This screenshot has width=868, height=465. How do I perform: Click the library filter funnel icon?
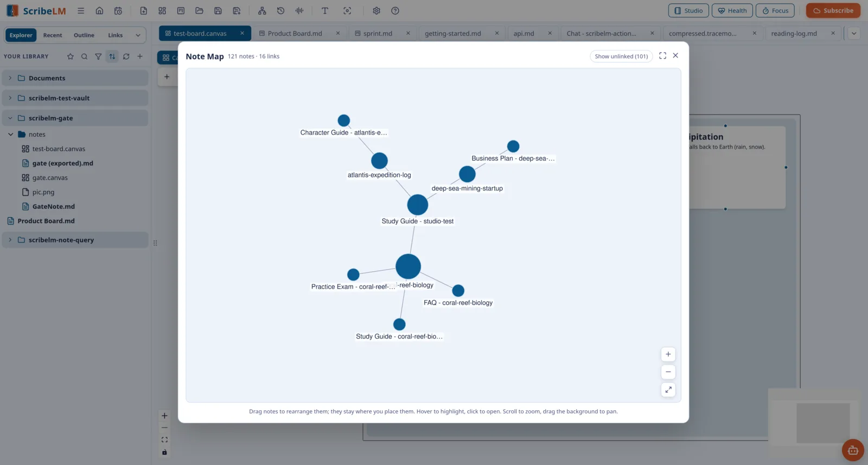tap(98, 56)
